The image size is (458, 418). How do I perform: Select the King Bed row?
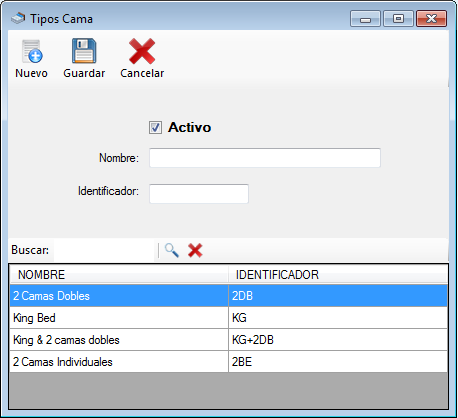click(228, 318)
